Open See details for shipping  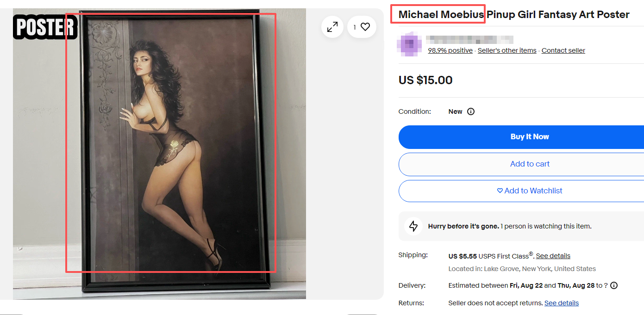(553, 256)
